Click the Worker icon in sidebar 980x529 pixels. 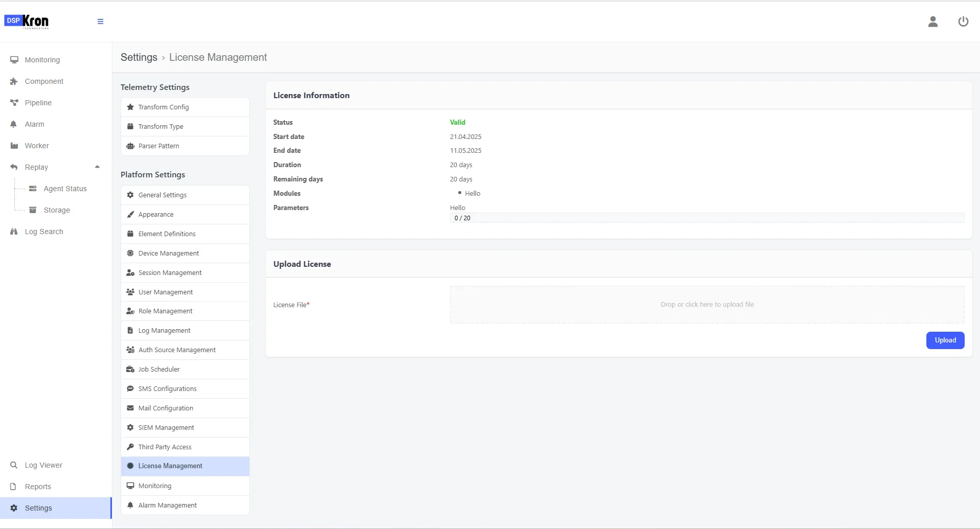(14, 146)
